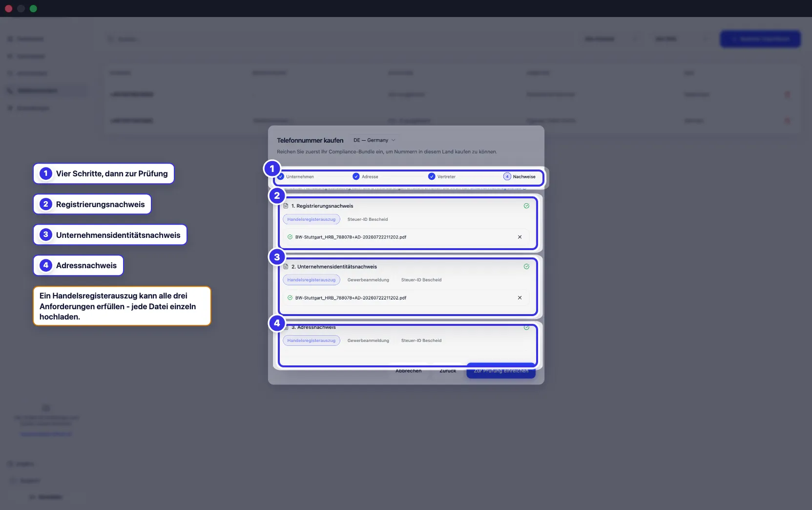The width and height of the screenshot is (812, 510).
Task: Select Gewerbeanmeldung under Unternehmensidentitätsnachweis
Action: (368, 280)
